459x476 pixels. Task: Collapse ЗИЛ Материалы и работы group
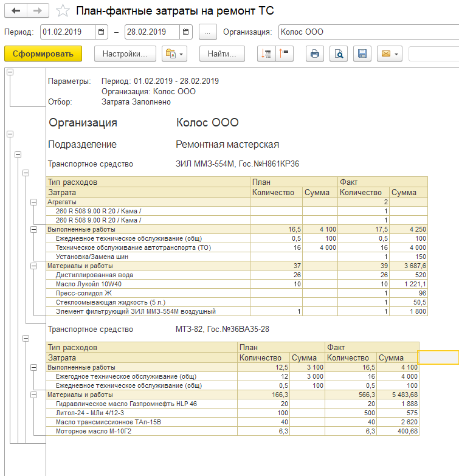pos(33,266)
